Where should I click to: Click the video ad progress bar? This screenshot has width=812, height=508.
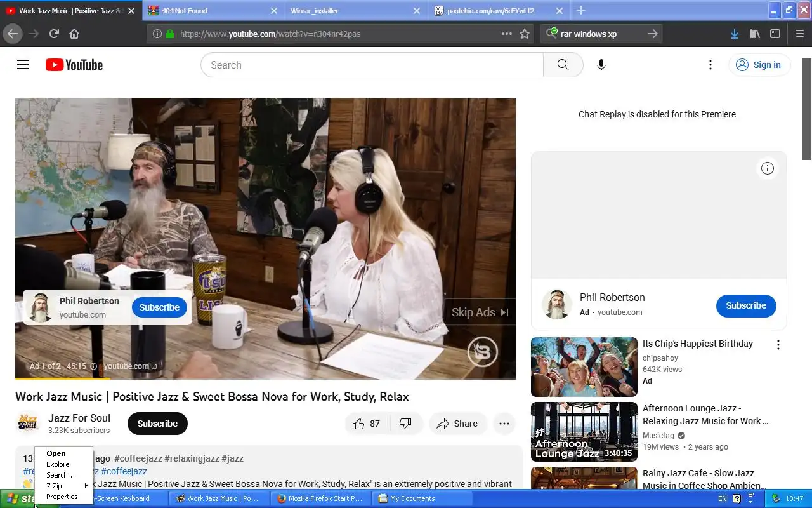click(x=265, y=378)
